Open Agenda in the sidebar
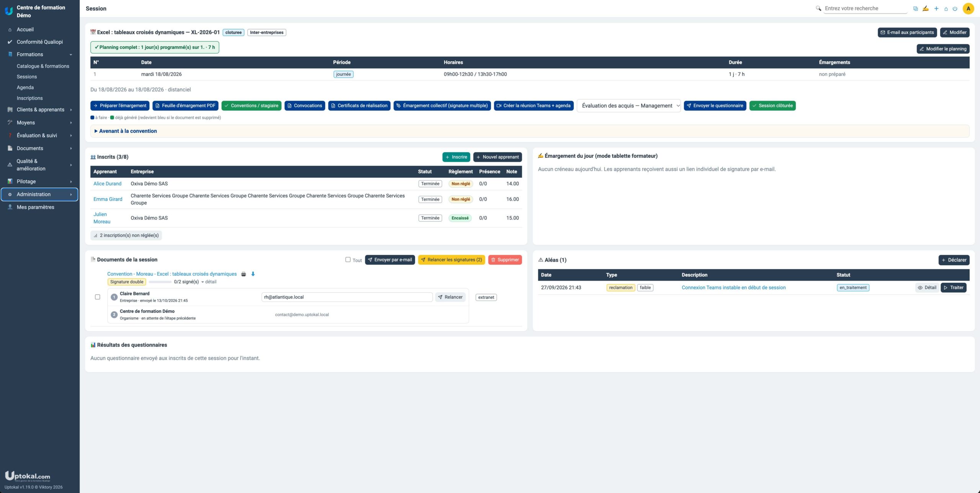The height and width of the screenshot is (493, 980). [25, 88]
